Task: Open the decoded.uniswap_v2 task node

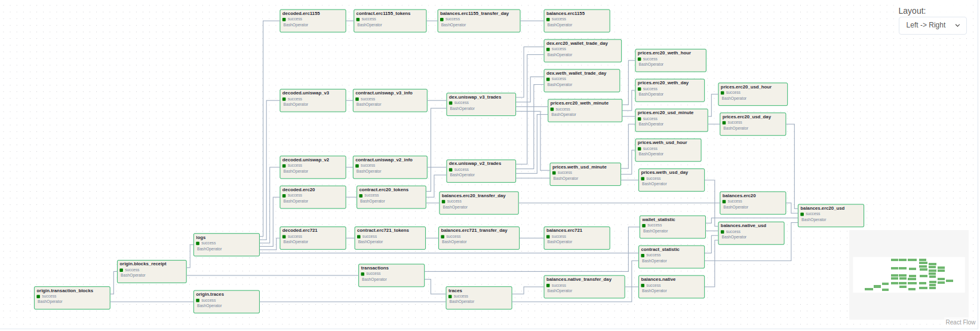Action: [x=313, y=167]
